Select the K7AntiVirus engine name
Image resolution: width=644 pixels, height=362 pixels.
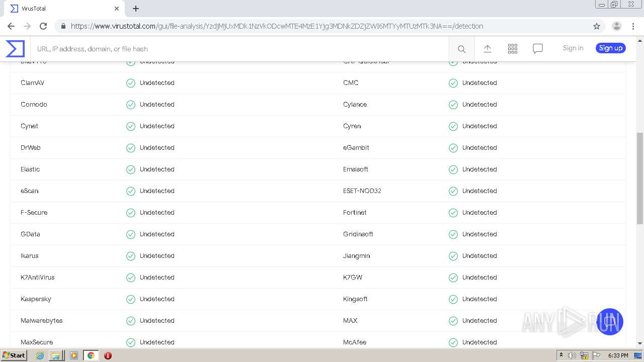(37, 278)
